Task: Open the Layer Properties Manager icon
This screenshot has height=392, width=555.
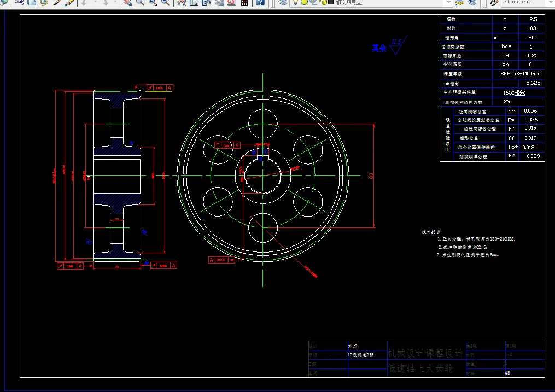Action: pos(283,2)
